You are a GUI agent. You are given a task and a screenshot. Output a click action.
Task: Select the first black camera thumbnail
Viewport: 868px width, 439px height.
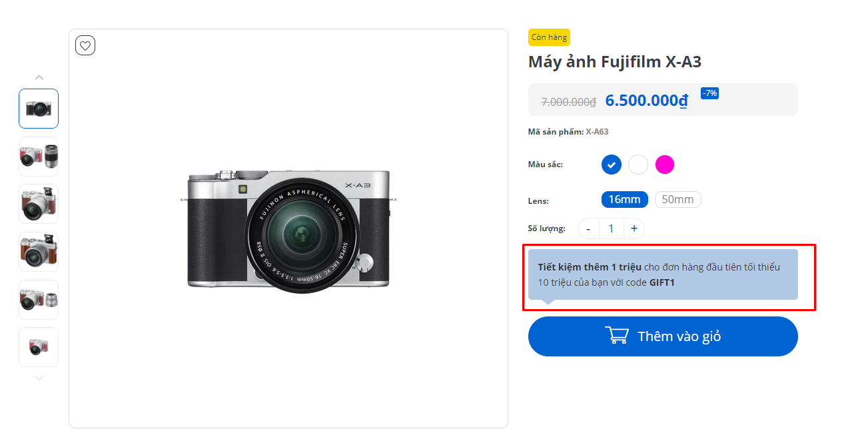pos(39,109)
